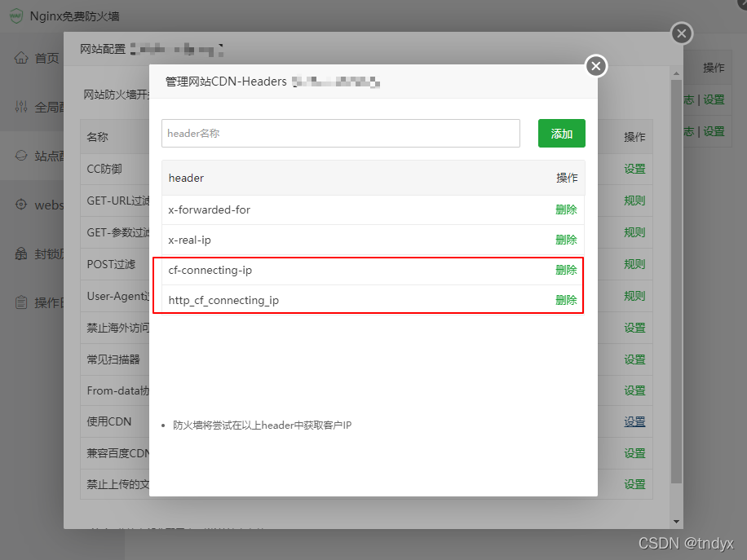747x560 pixels.
Task: Delete the x-real-ip header
Action: (566, 240)
